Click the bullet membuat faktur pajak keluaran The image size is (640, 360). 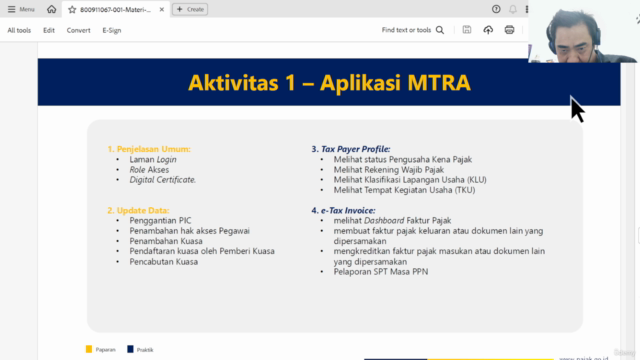pyautogui.click(x=438, y=236)
